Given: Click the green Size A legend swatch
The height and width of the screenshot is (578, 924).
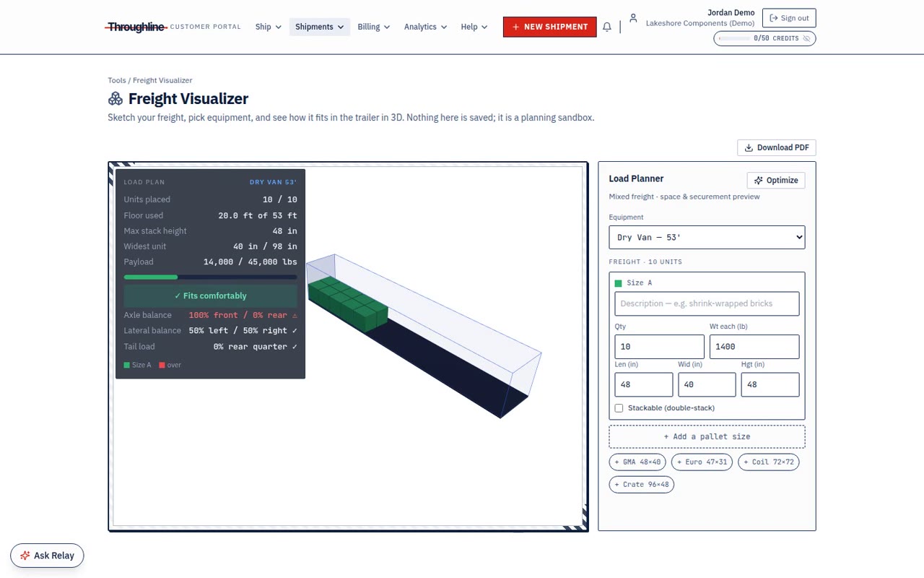Looking at the screenshot, I should [127, 365].
